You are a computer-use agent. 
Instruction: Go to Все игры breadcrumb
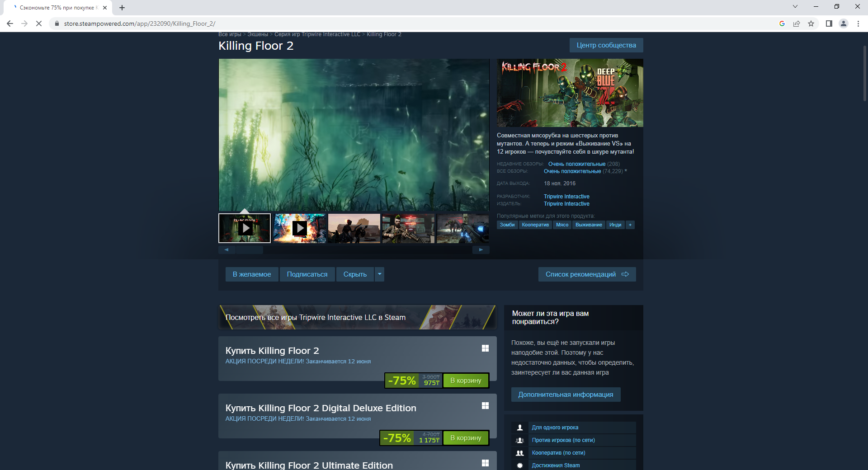pos(230,34)
